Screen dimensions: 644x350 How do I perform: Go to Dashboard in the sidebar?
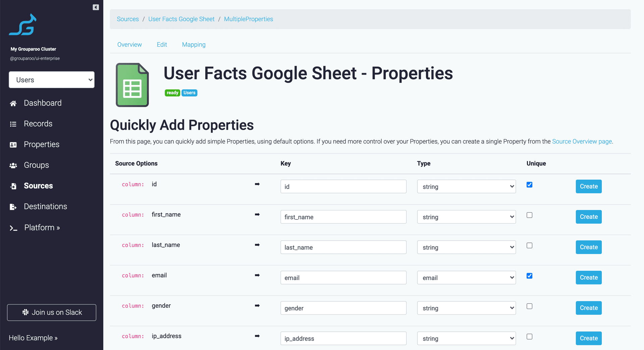43,103
